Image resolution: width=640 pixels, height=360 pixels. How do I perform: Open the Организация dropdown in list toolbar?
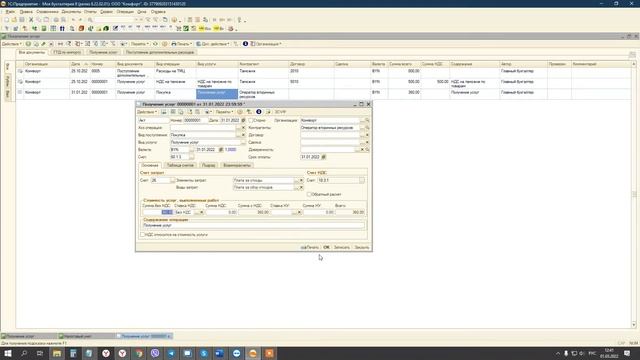click(266, 44)
